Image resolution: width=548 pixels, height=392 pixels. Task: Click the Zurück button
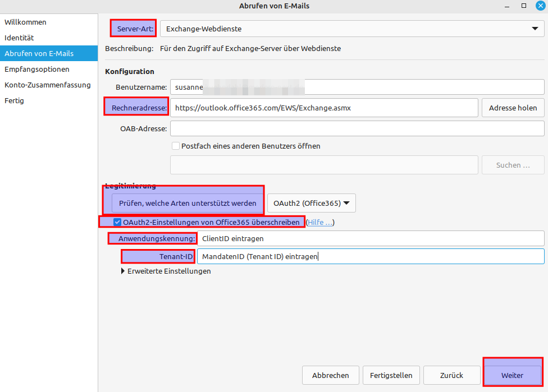coord(451,375)
